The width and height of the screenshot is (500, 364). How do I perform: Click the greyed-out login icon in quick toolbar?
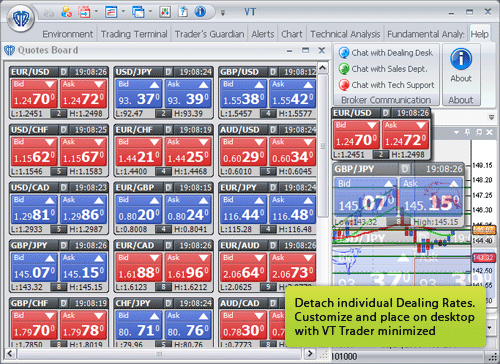[x=49, y=12]
